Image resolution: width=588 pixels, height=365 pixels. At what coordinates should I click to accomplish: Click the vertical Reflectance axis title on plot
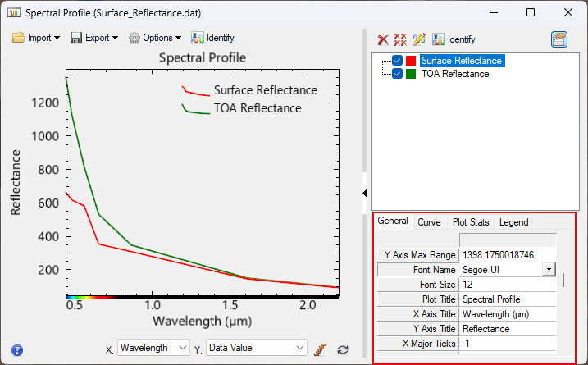16,183
